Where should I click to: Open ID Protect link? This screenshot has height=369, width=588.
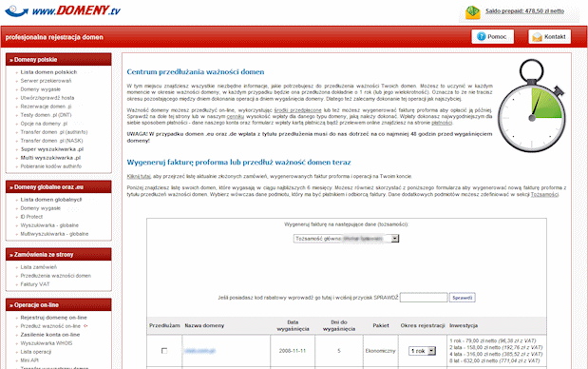click(x=31, y=217)
